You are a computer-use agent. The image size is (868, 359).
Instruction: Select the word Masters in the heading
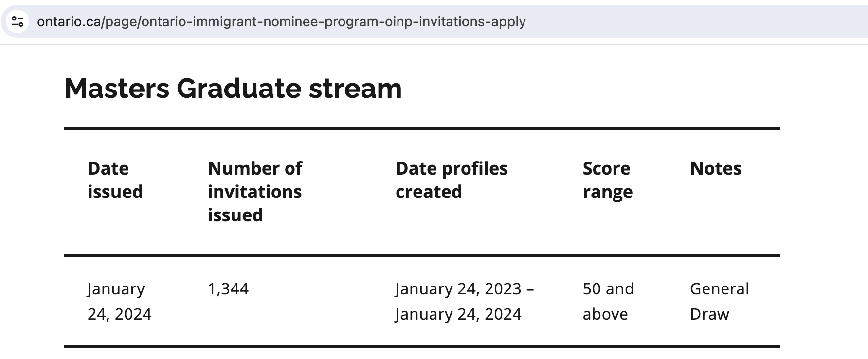[117, 89]
